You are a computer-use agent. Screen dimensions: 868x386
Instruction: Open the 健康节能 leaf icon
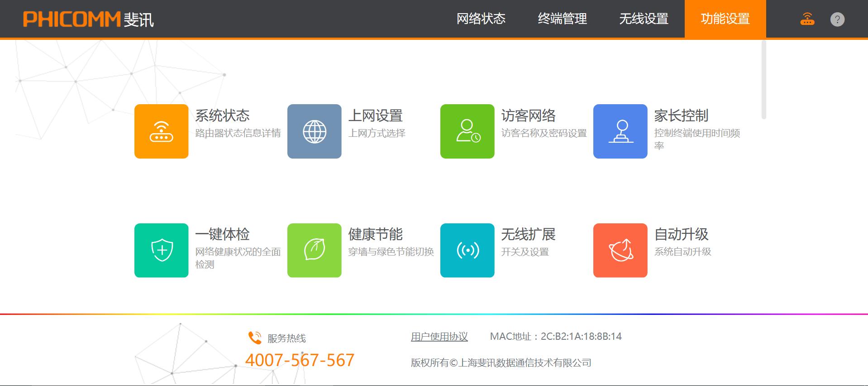click(314, 250)
